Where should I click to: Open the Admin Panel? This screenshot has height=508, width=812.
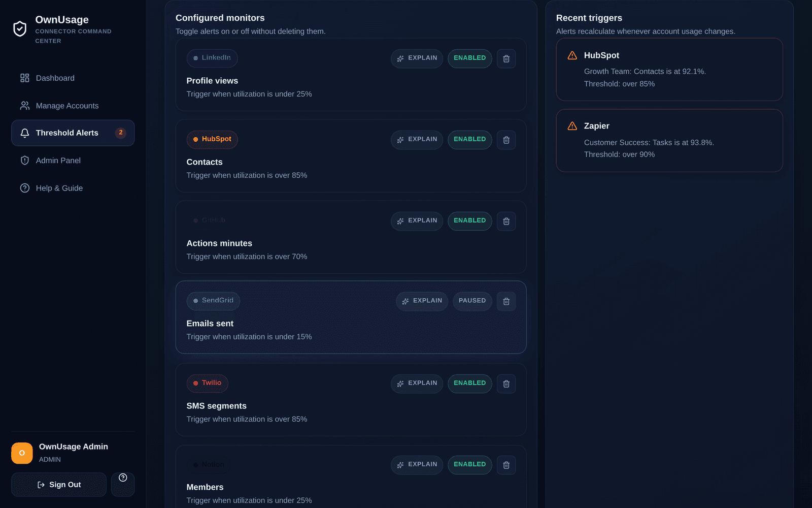[73, 161]
